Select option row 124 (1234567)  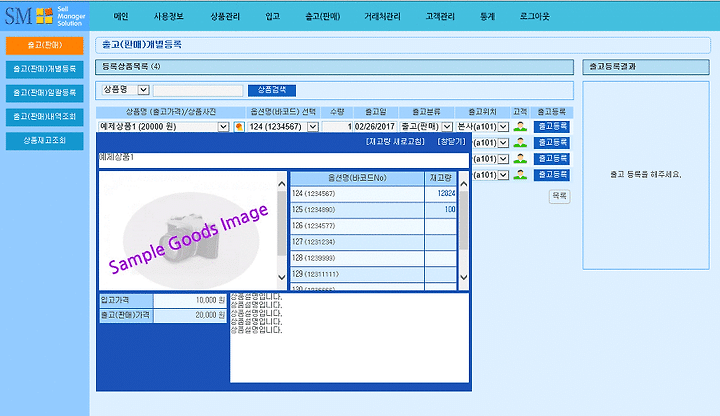(x=373, y=194)
